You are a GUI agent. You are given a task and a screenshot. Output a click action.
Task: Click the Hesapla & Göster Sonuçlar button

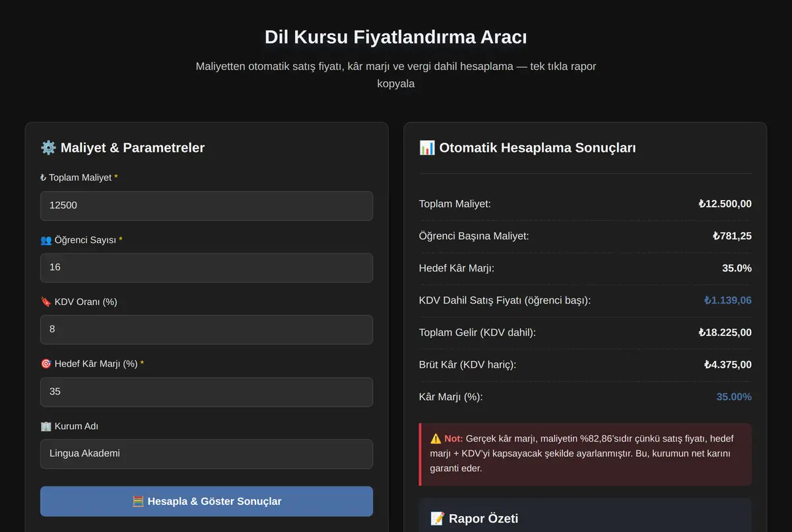[207, 501]
